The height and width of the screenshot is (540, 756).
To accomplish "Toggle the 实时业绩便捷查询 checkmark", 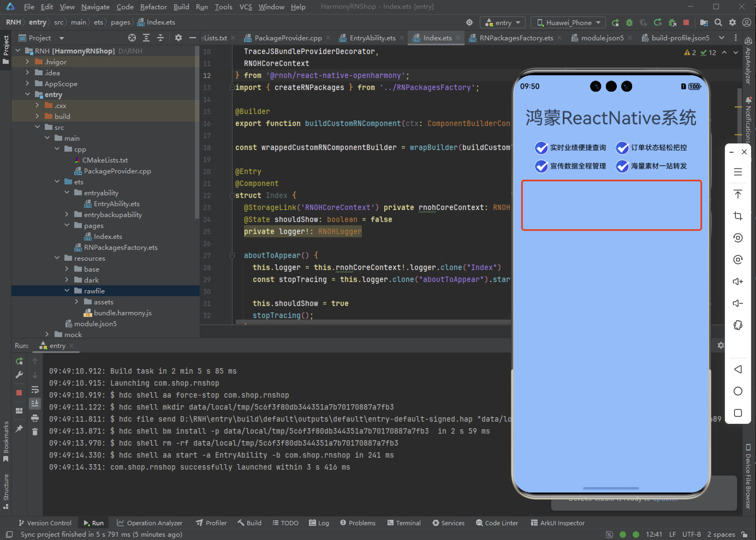I will click(x=541, y=148).
